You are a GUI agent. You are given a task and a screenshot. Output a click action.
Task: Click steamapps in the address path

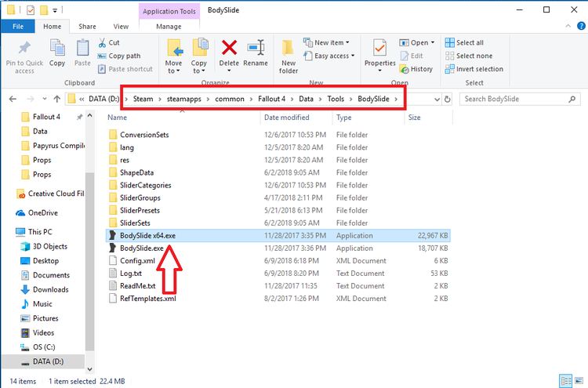coord(183,99)
